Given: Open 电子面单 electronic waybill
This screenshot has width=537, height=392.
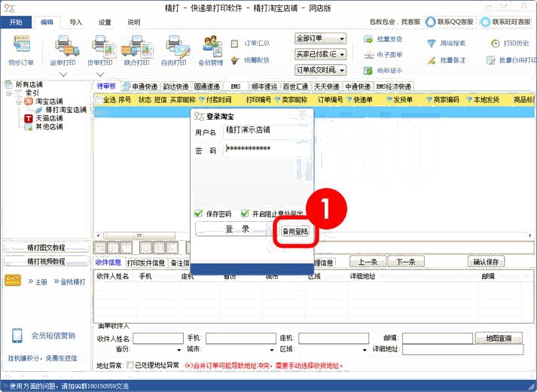Looking at the screenshot, I should point(383,55).
